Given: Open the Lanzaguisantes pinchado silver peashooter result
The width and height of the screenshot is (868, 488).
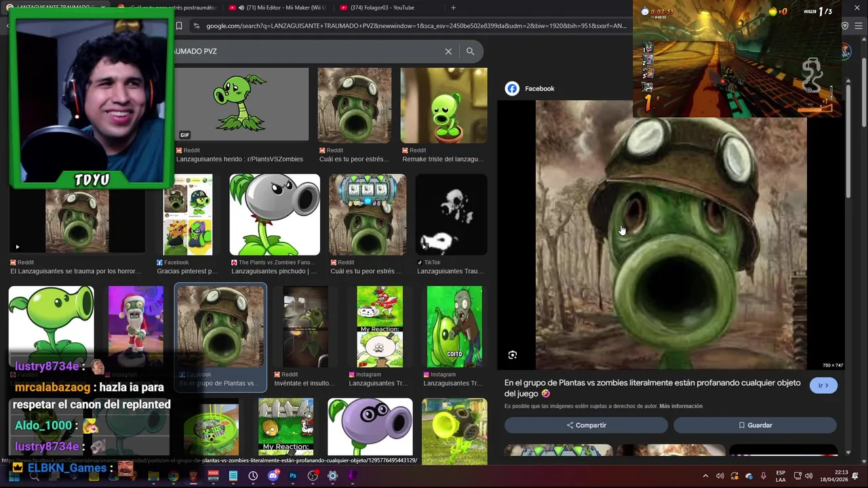Looking at the screenshot, I should tap(275, 214).
